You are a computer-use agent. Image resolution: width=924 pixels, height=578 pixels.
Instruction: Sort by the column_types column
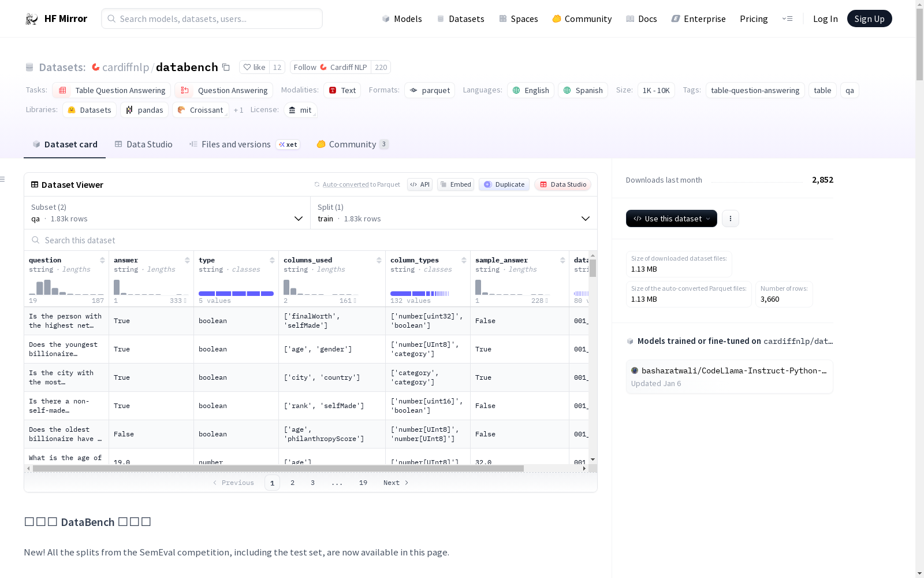coord(464,260)
